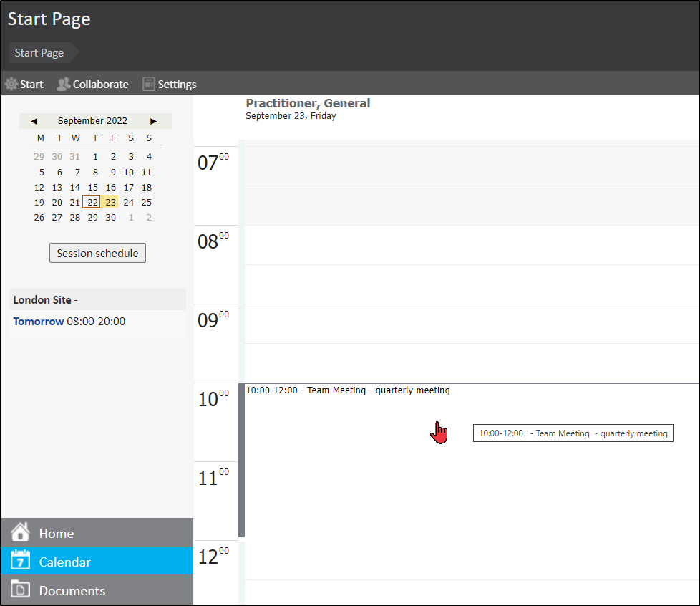Click the Settings panel icon
Image resolution: width=700 pixels, height=606 pixels.
[149, 84]
